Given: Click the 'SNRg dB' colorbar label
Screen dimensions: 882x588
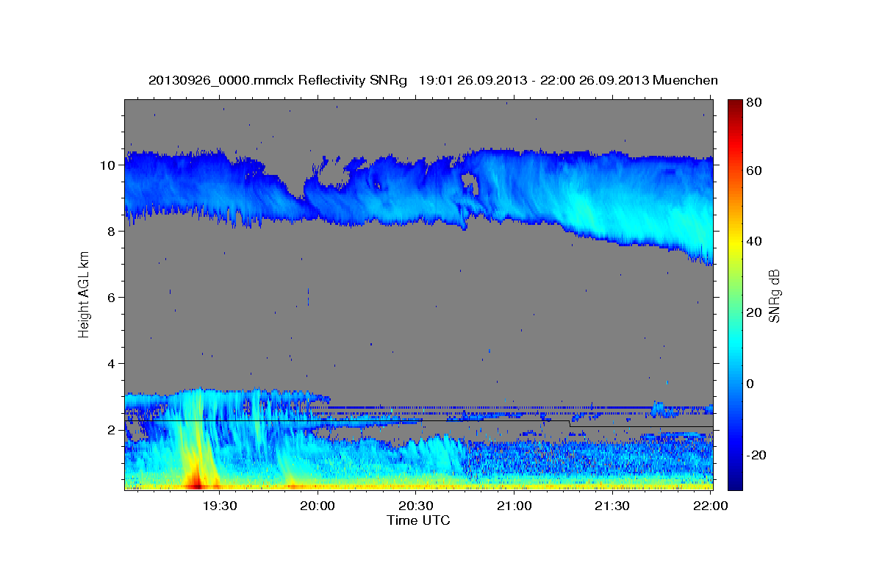Looking at the screenshot, I should pyautogui.click(x=774, y=295).
